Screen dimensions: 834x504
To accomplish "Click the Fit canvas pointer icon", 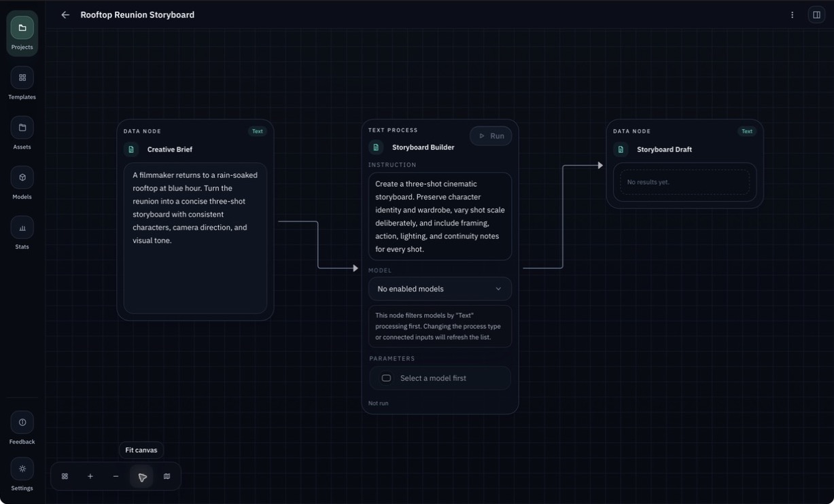I will pos(142,477).
